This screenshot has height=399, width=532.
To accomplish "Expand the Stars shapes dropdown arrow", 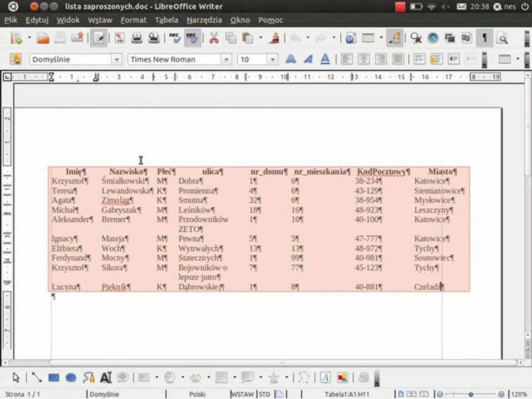I will 287,377.
